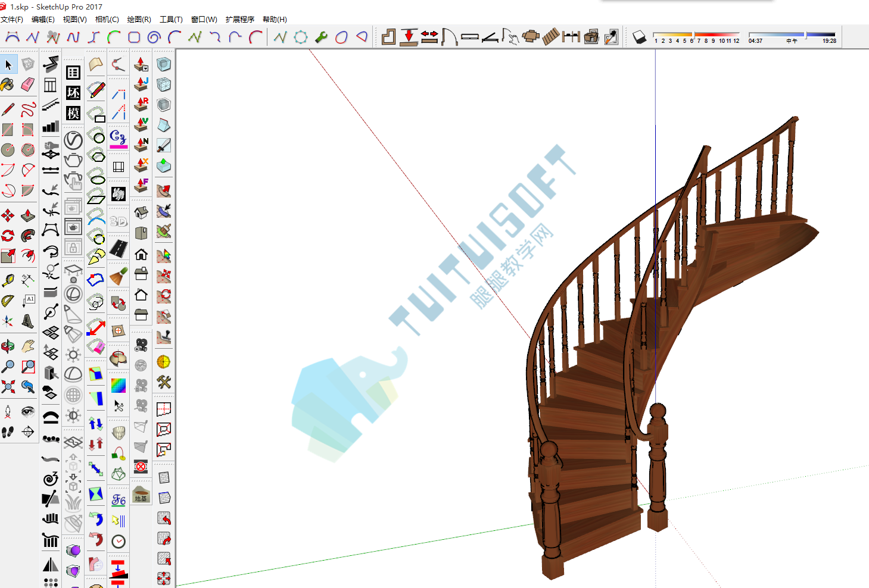Select the A1 Text label tool
The width and height of the screenshot is (869, 588).
point(28,301)
